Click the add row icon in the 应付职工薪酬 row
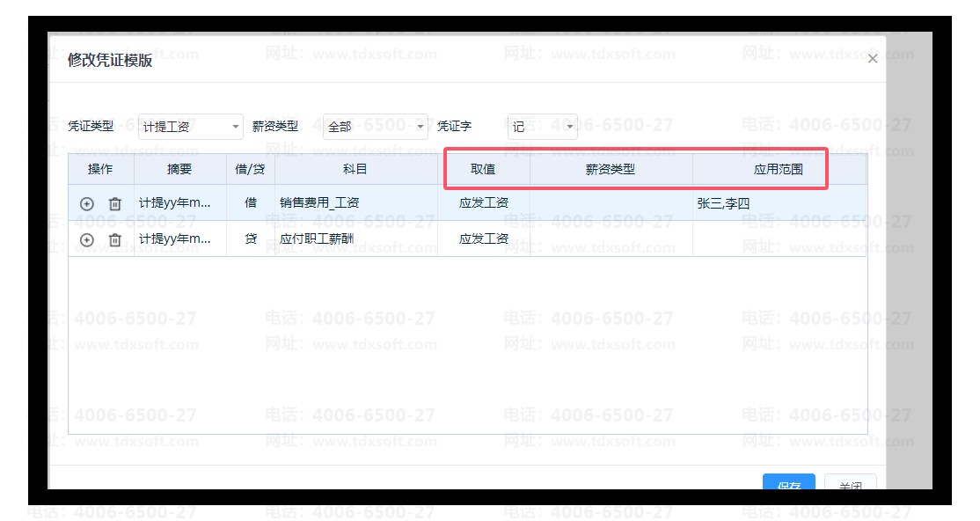Viewport: 980px width, 521px height. pyautogui.click(x=86, y=239)
